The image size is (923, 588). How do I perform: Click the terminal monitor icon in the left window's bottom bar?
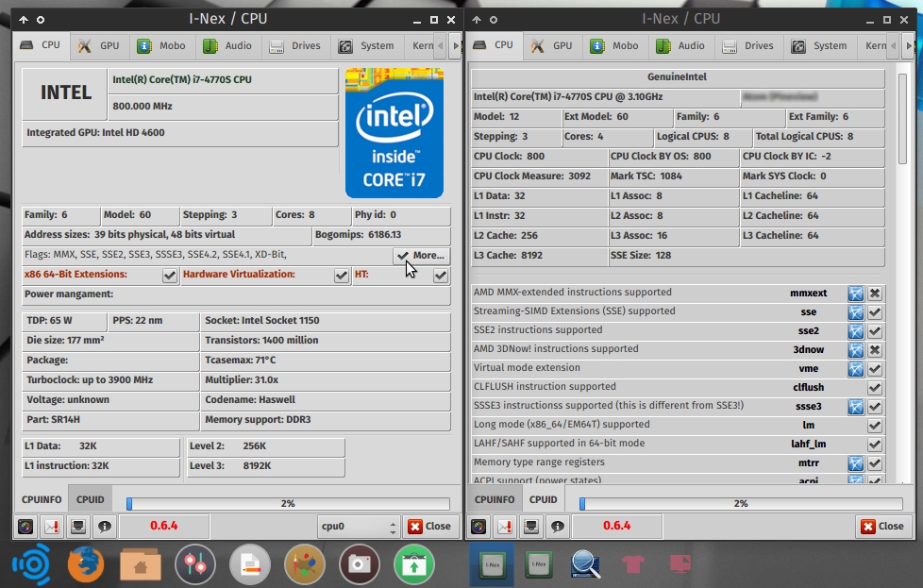[x=78, y=527]
